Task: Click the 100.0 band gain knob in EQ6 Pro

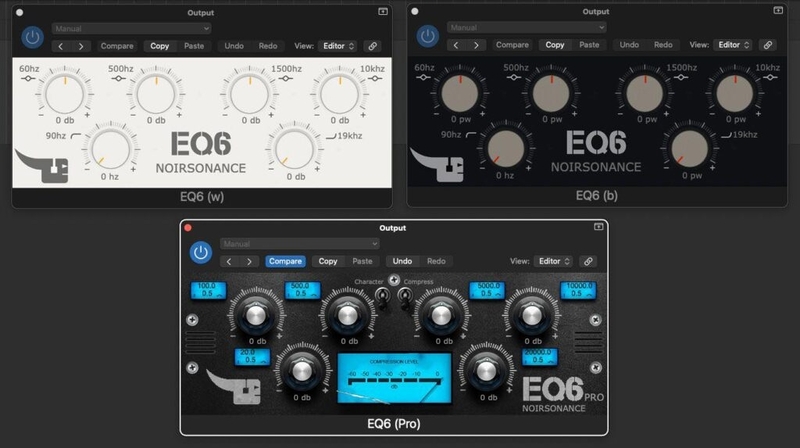Action: tap(256, 316)
